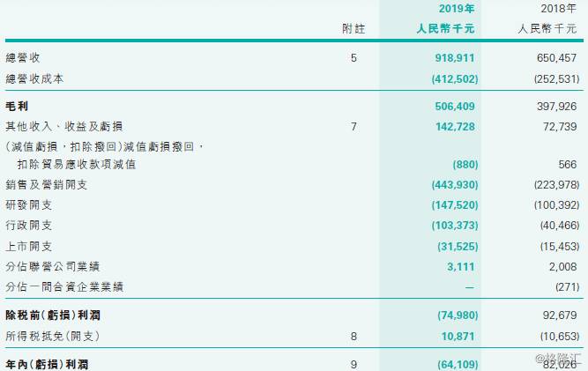This screenshot has width=588, height=371.
Task: Click note number 7
Action: (x=354, y=127)
